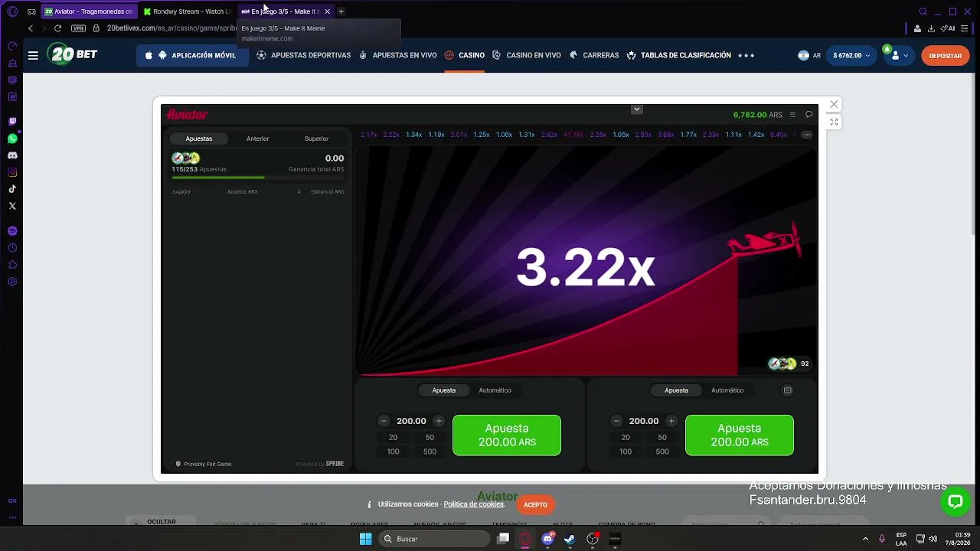
Task: Open WhatsApp from the browser sidebar
Action: pyautogui.click(x=12, y=139)
